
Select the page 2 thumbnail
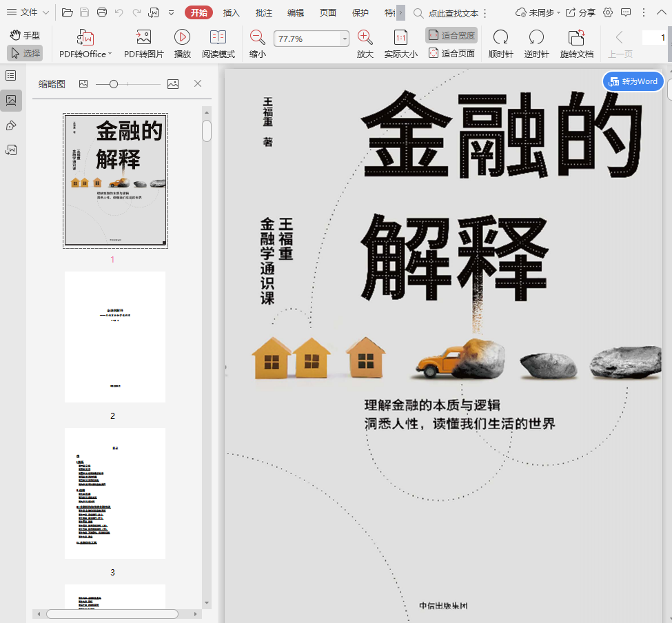[x=115, y=337]
